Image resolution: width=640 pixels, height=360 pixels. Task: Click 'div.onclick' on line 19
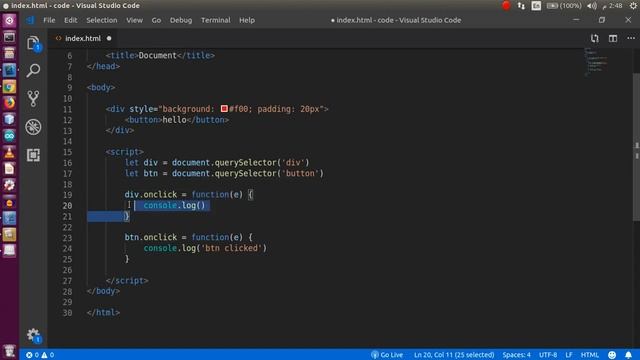coord(151,195)
